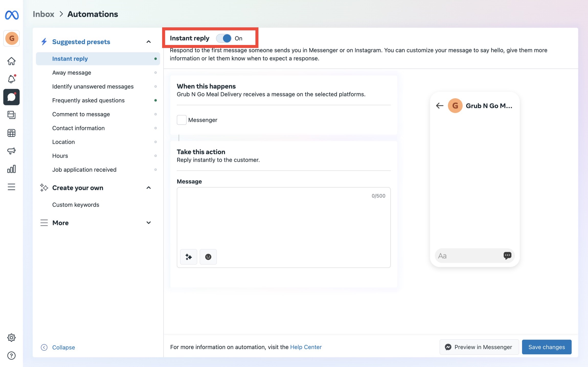Collapse the Suggested presets section
The image size is (588, 367).
(x=149, y=41)
